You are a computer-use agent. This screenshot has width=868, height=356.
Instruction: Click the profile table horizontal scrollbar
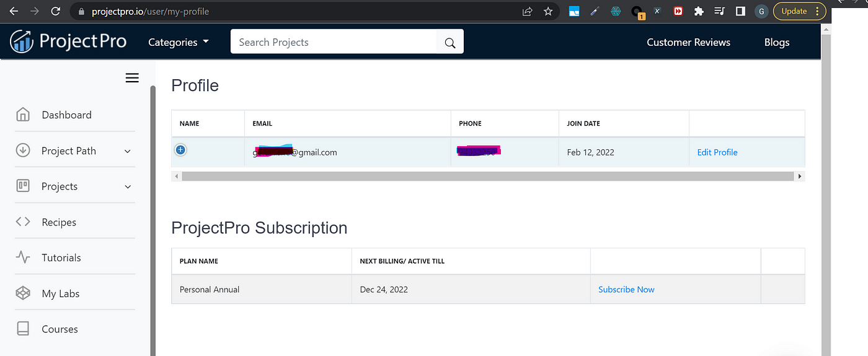click(x=487, y=176)
